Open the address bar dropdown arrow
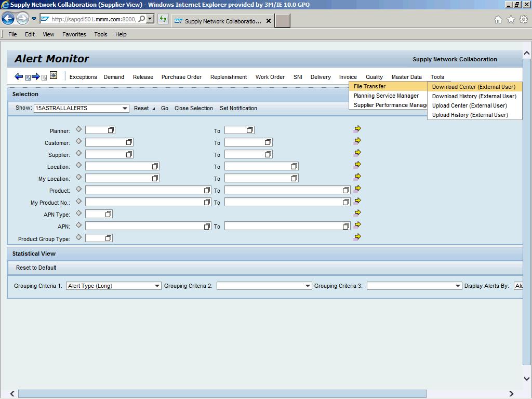This screenshot has height=399, width=532. coord(150,19)
